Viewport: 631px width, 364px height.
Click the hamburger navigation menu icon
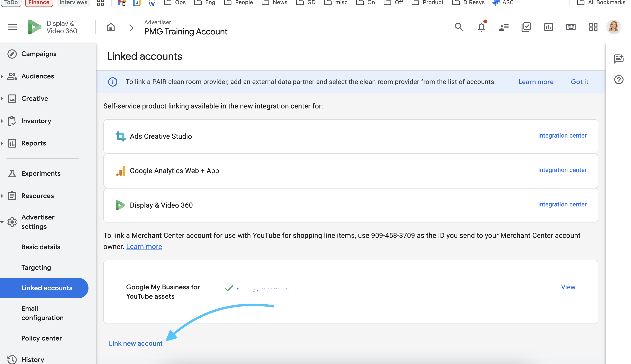[x=12, y=27]
